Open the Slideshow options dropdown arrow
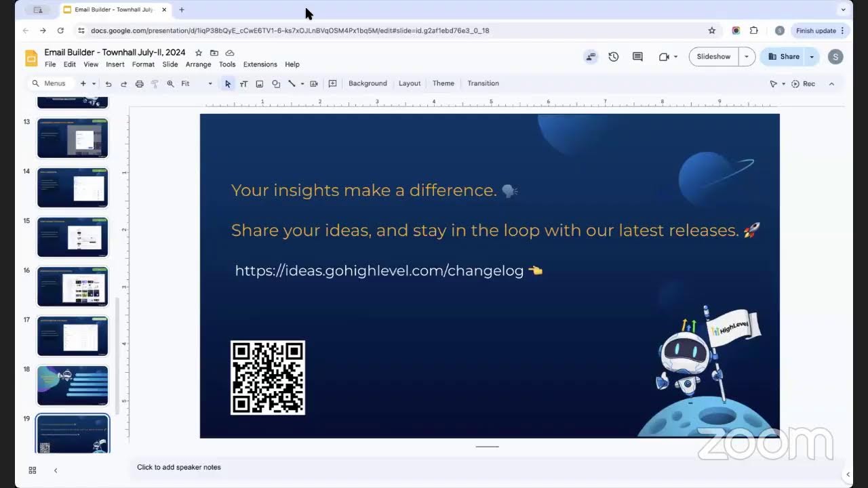868x488 pixels. (747, 57)
